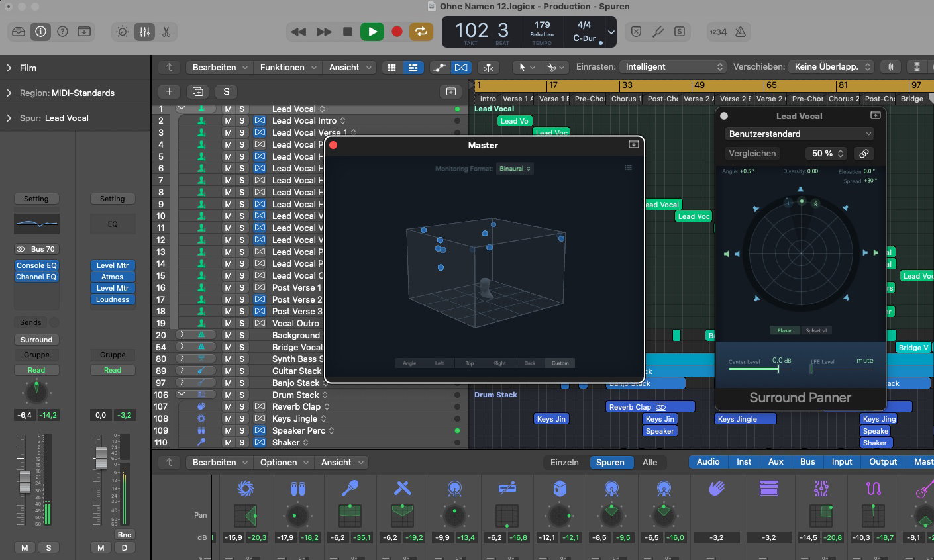Expand the Guitar Stack track group
The image size is (934, 560).
pos(182,371)
